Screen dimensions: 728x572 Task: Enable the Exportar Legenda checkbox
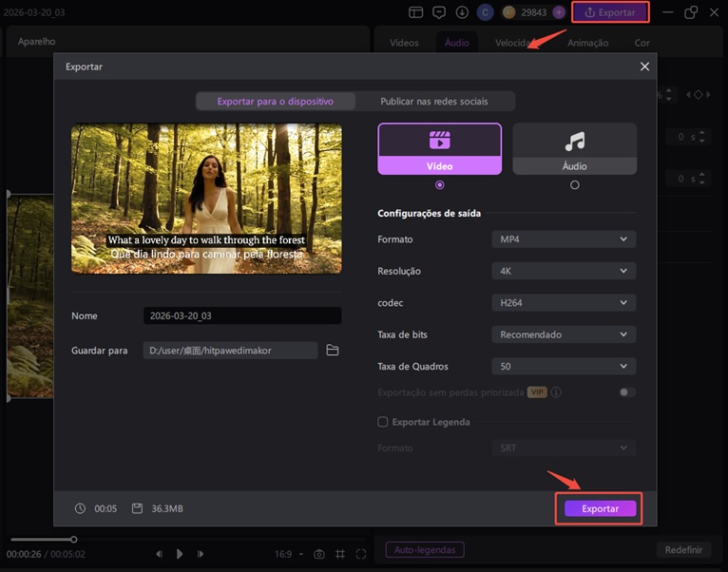tap(383, 422)
